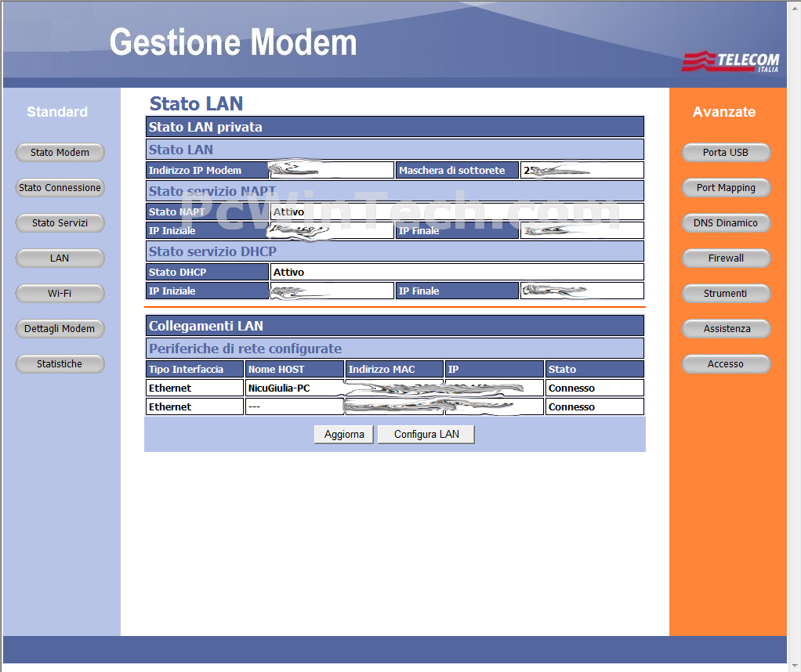Show Dettagli Modem page
Image resolution: width=801 pixels, height=672 pixels.
(x=60, y=328)
